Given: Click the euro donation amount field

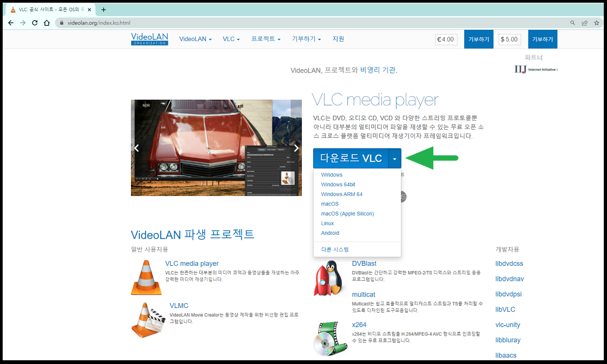Looking at the screenshot, I should [446, 39].
